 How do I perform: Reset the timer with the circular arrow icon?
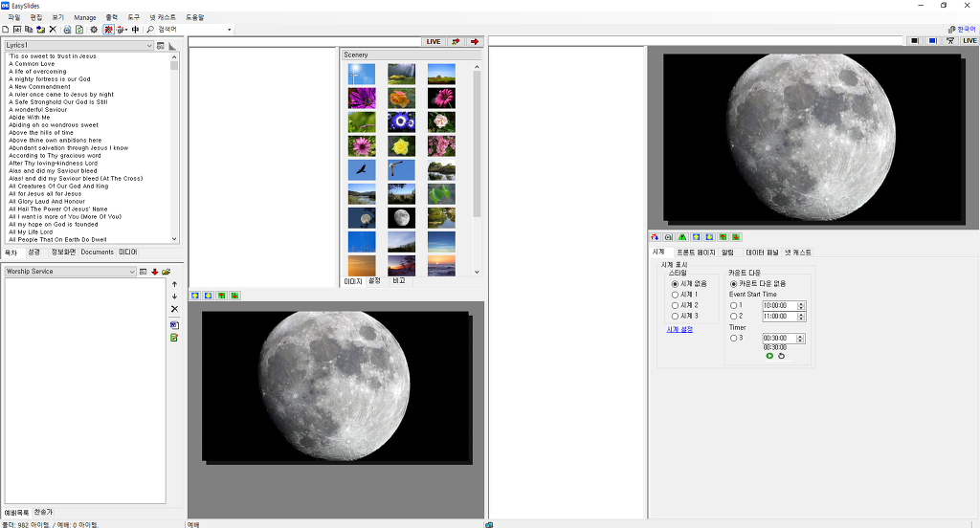click(x=781, y=356)
